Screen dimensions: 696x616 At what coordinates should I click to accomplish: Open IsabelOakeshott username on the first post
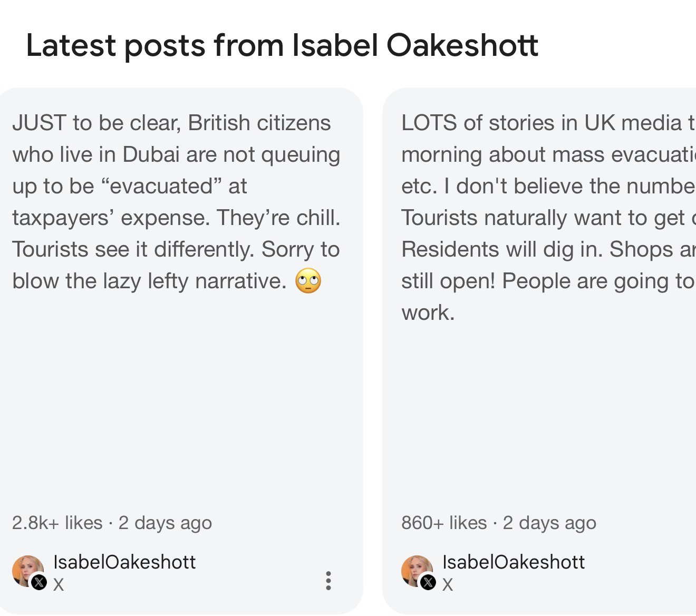pos(124,562)
